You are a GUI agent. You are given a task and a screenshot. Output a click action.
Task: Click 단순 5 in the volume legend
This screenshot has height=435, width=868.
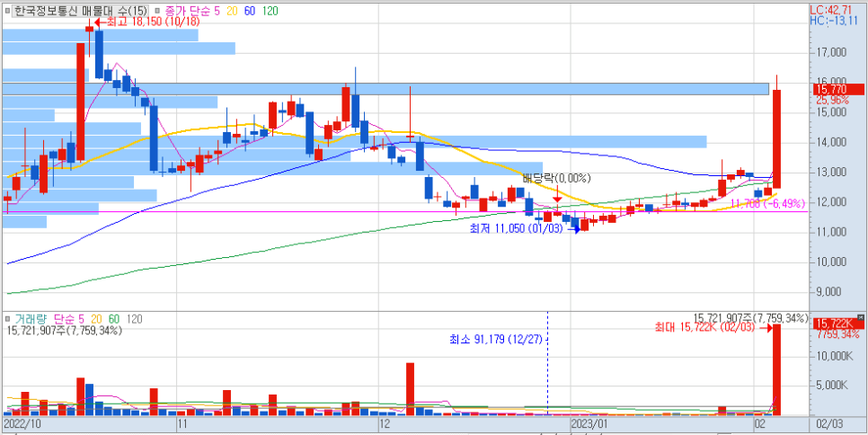pyautogui.click(x=69, y=319)
